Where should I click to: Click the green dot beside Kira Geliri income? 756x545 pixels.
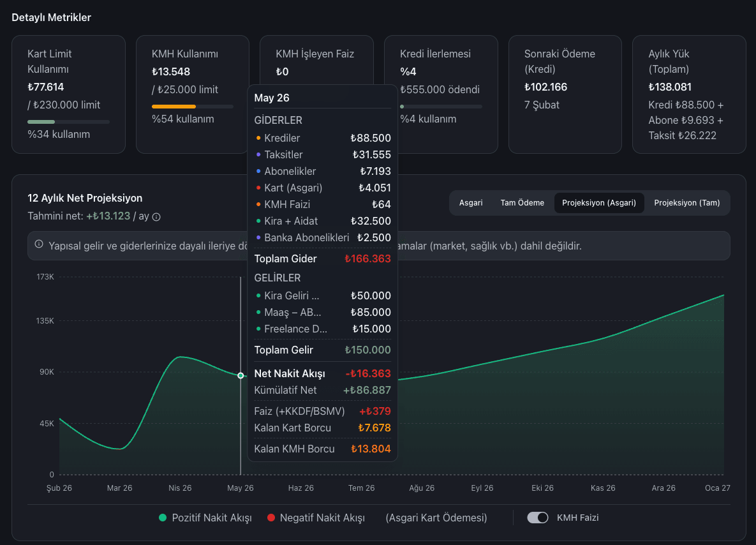[x=258, y=295]
